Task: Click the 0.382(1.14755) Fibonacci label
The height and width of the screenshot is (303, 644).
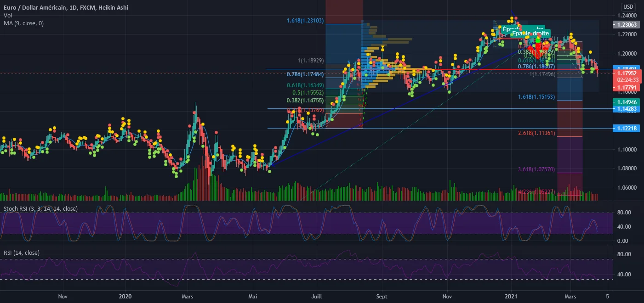Action: tap(305, 101)
